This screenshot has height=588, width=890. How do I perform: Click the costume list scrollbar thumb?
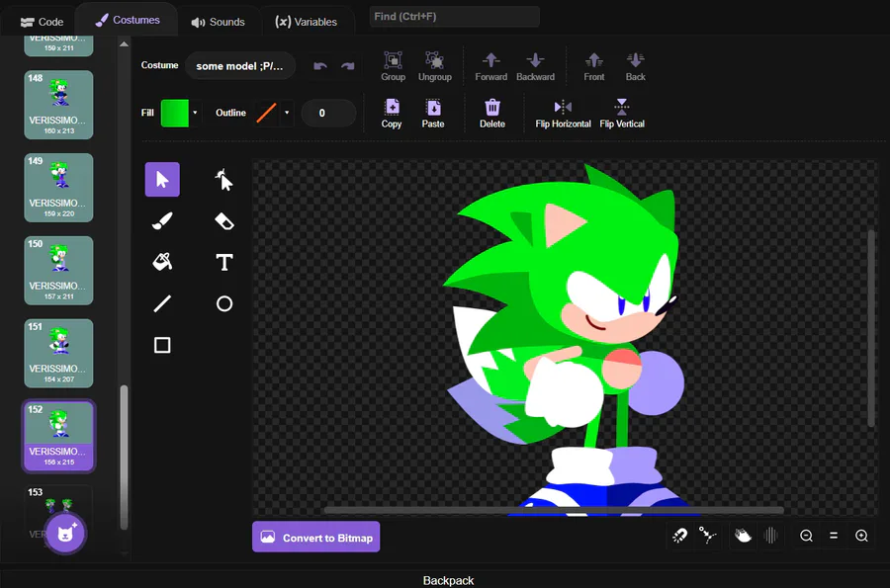124,457
